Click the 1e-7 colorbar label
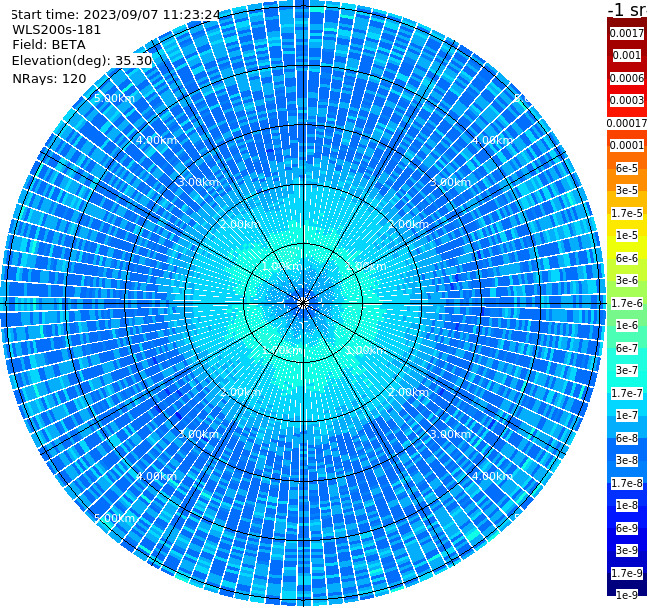Viewport: 647px width, 607px height. point(627,415)
